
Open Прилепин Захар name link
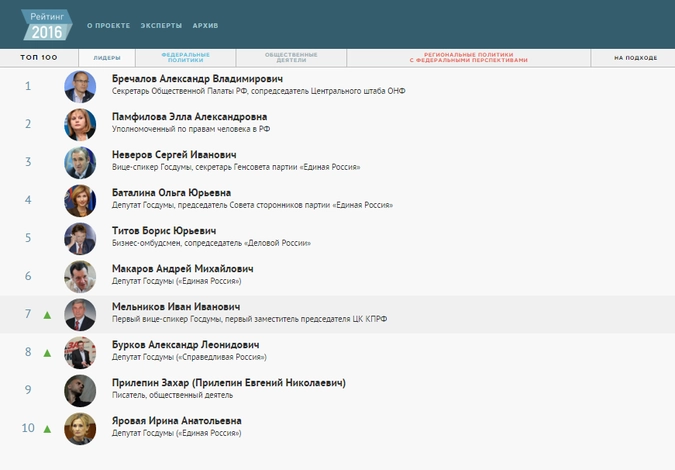coord(228,383)
